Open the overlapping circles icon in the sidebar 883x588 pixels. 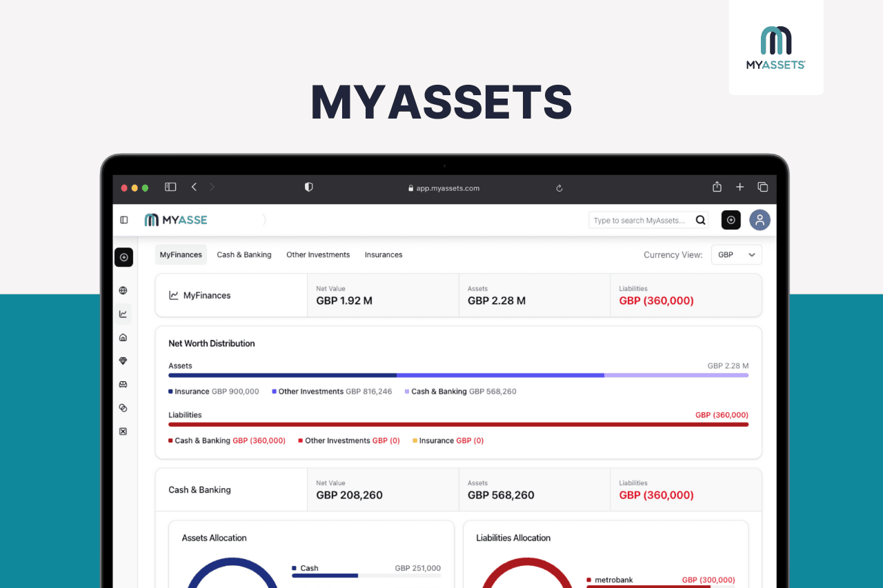tap(123, 408)
